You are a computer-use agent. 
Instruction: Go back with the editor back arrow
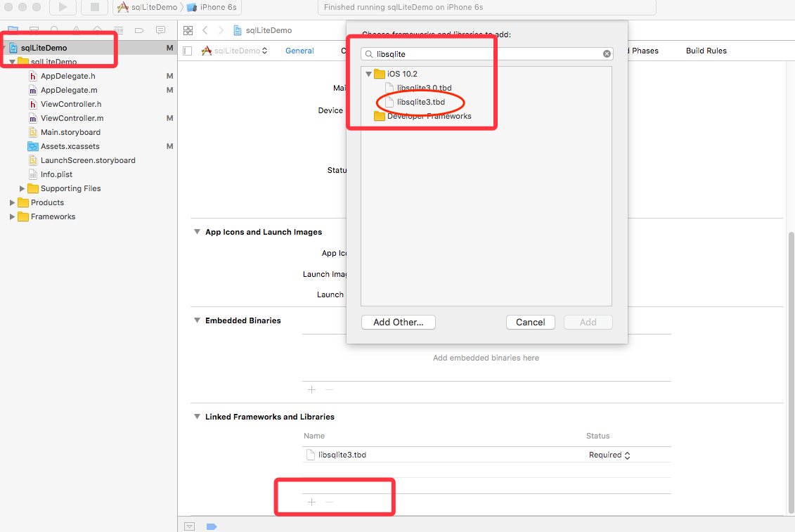tap(205, 30)
